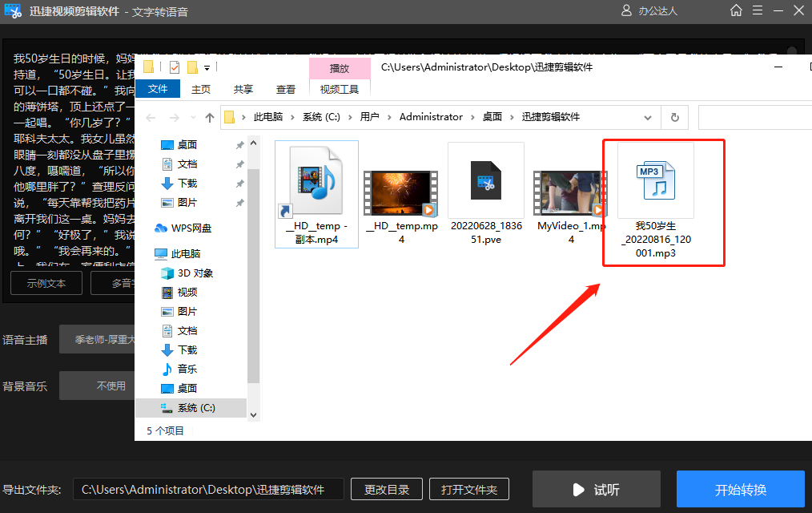Click the 迅捷视频剪辑软件 app logo

point(13,11)
